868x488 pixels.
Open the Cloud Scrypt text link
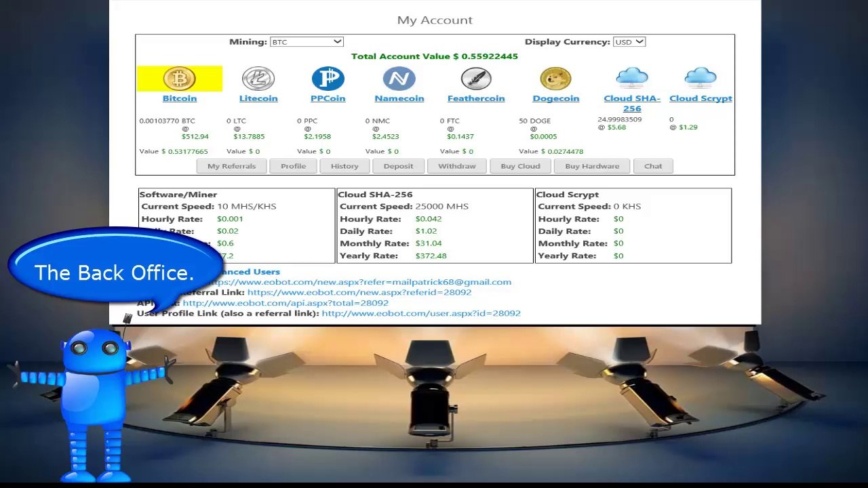(x=701, y=98)
